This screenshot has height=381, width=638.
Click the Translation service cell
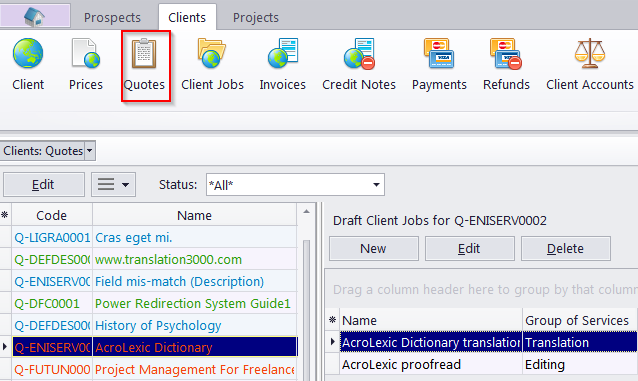tap(580, 342)
